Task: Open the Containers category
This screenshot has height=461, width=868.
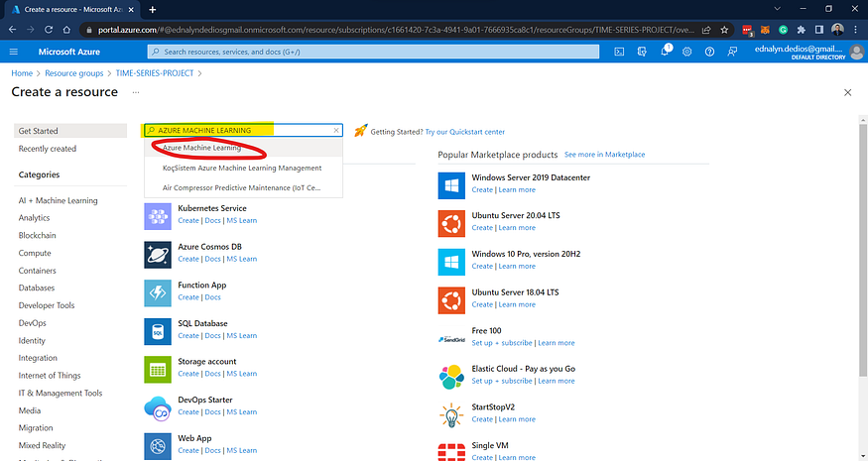Action: pos(37,271)
